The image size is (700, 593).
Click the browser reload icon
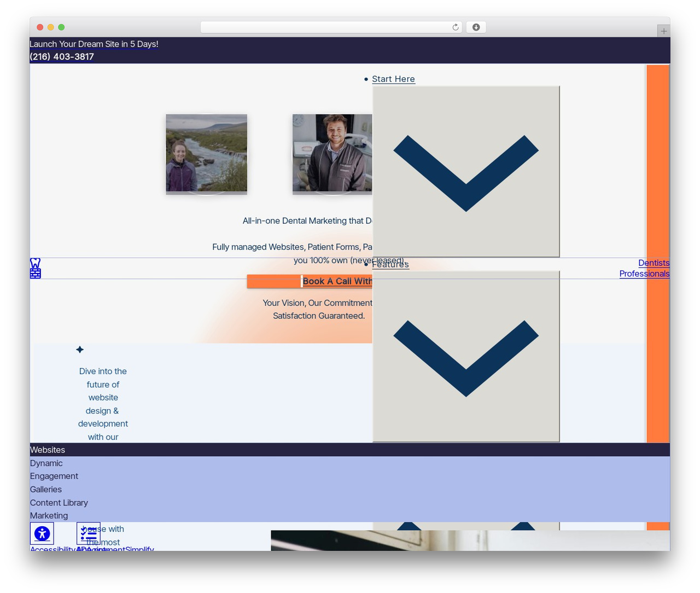tap(455, 27)
